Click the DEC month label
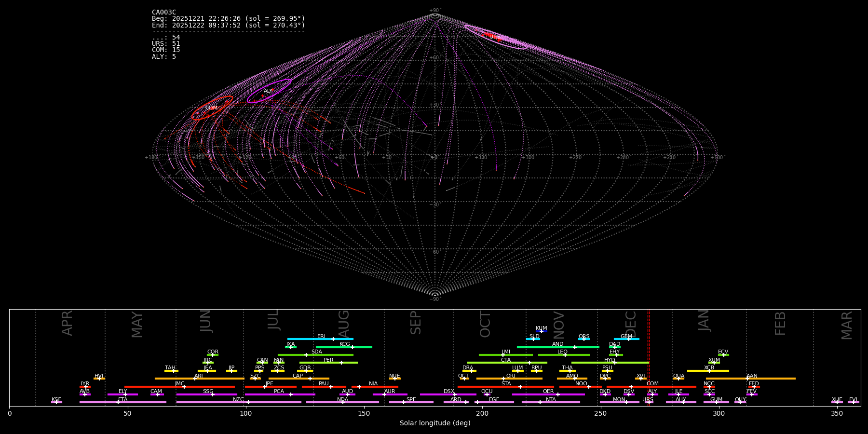868x434 pixels. tap(631, 324)
